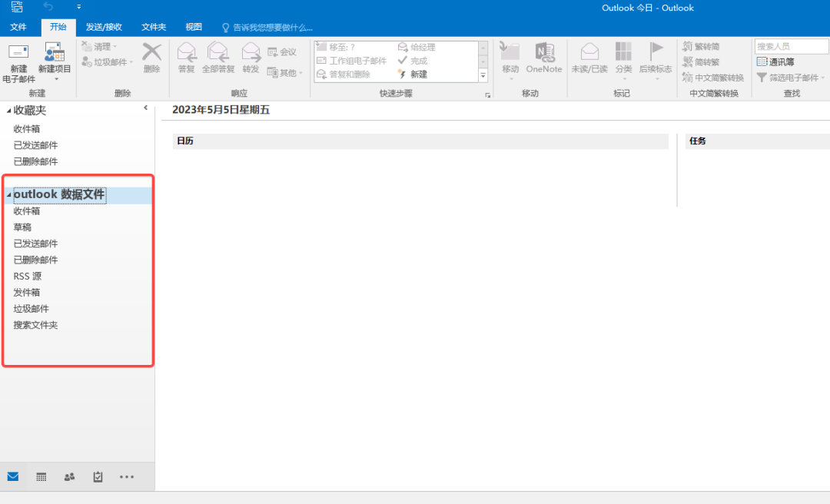Open the RSS 源 folder
Image resolution: width=830 pixels, height=504 pixels.
[27, 277]
